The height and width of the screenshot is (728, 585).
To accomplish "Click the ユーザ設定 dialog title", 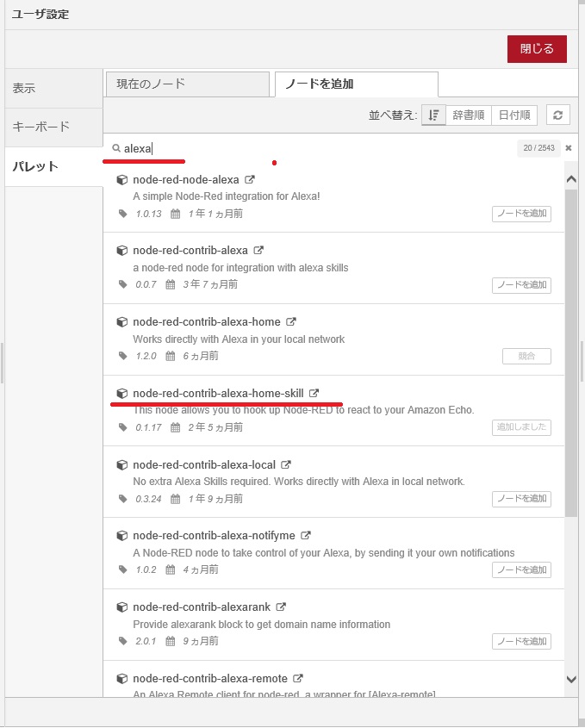I will click(40, 15).
